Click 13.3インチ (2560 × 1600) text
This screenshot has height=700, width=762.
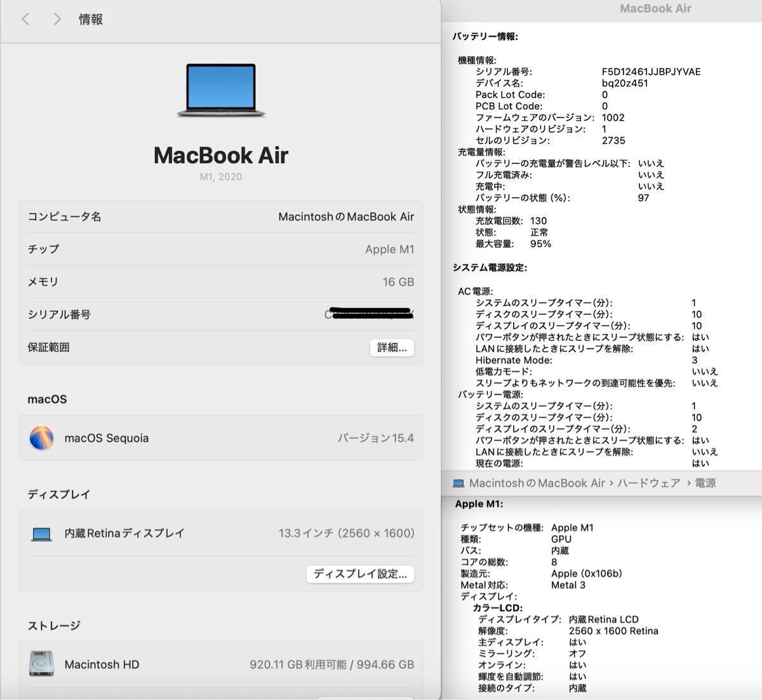click(347, 534)
